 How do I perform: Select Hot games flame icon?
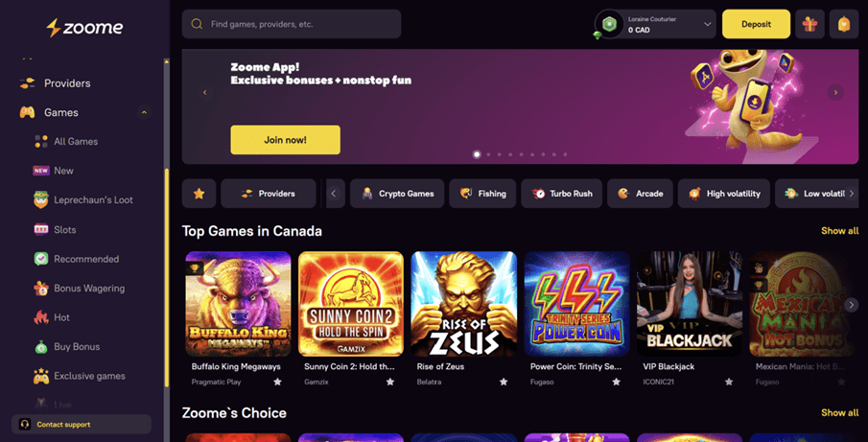[41, 317]
